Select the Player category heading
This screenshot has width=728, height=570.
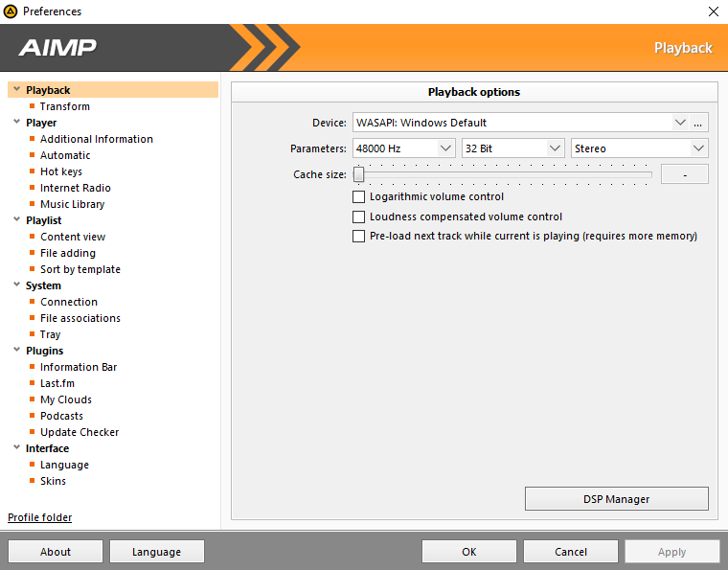[41, 123]
